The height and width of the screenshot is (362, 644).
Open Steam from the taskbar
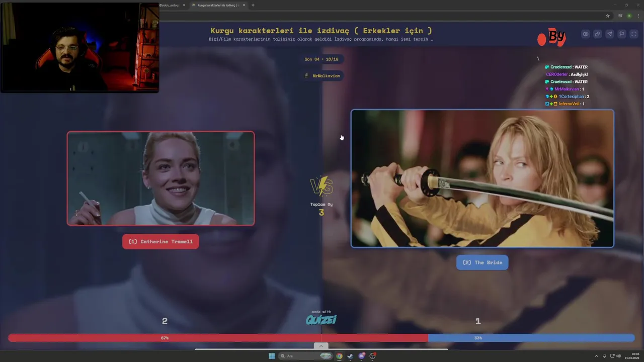(350, 356)
